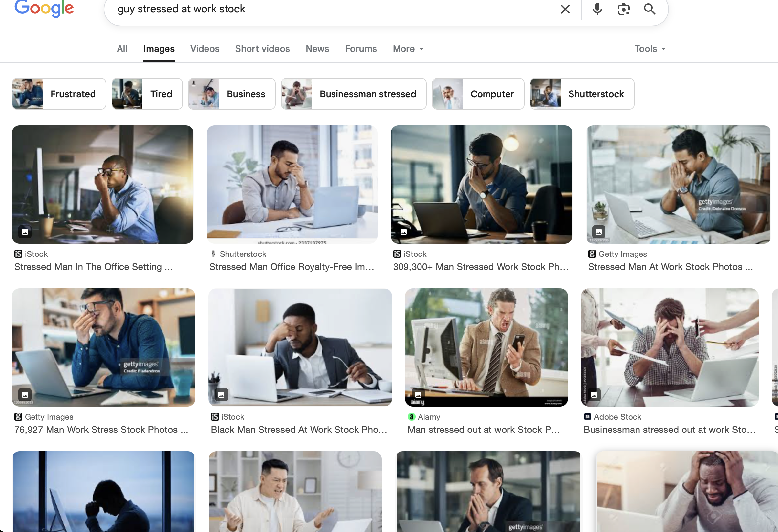Click image badge on first iStock result
Image resolution: width=778 pixels, height=532 pixels.
(x=25, y=232)
